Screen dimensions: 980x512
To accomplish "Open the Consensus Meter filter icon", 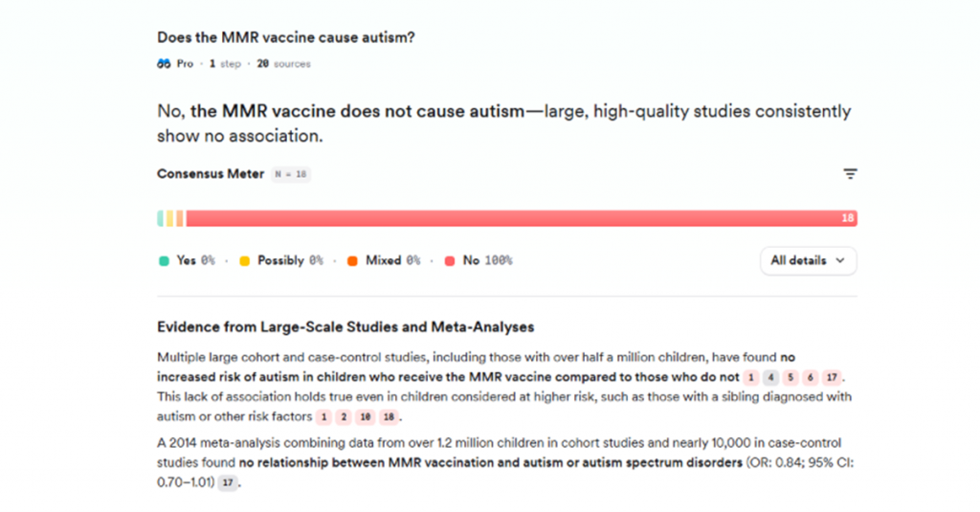I will pos(850,174).
